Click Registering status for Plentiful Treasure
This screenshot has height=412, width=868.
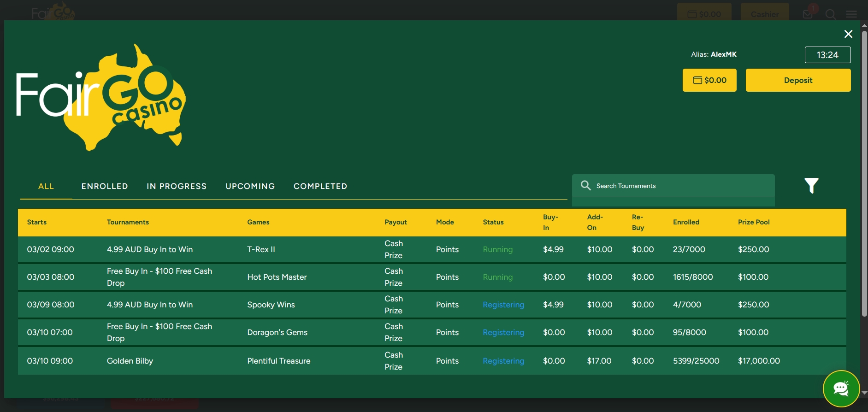tap(503, 361)
